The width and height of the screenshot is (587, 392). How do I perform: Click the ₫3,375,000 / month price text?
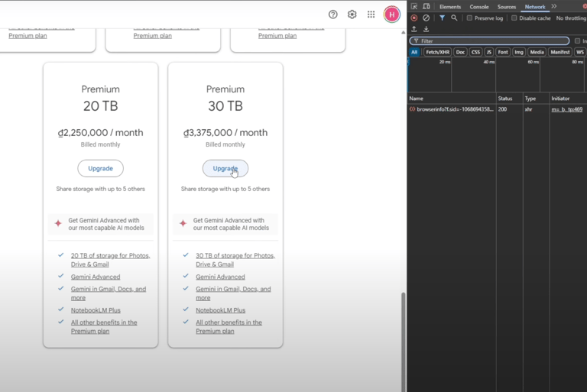tap(225, 132)
